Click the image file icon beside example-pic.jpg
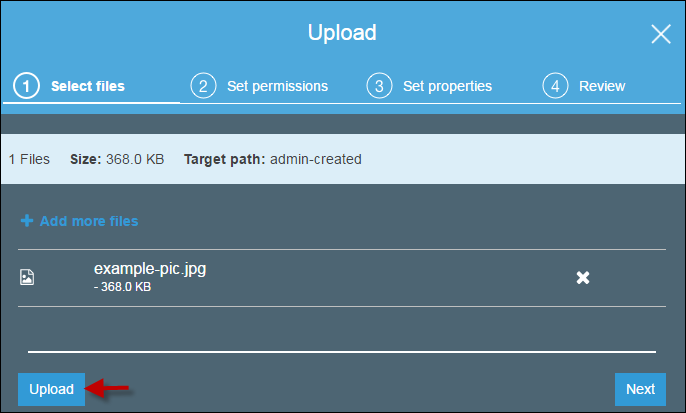686x413 pixels. (27, 277)
